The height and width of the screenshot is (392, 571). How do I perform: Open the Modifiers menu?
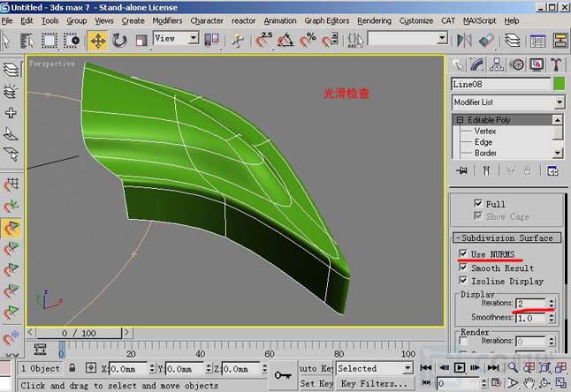[167, 20]
